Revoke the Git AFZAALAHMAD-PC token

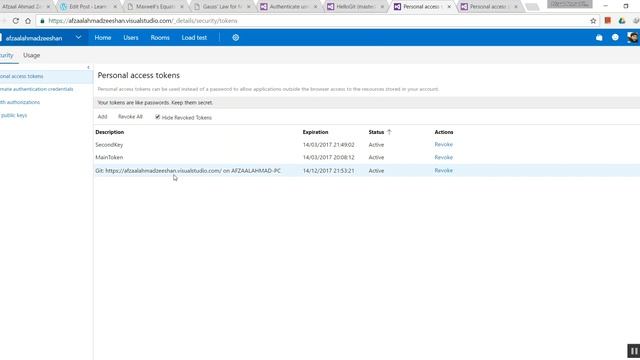444,170
